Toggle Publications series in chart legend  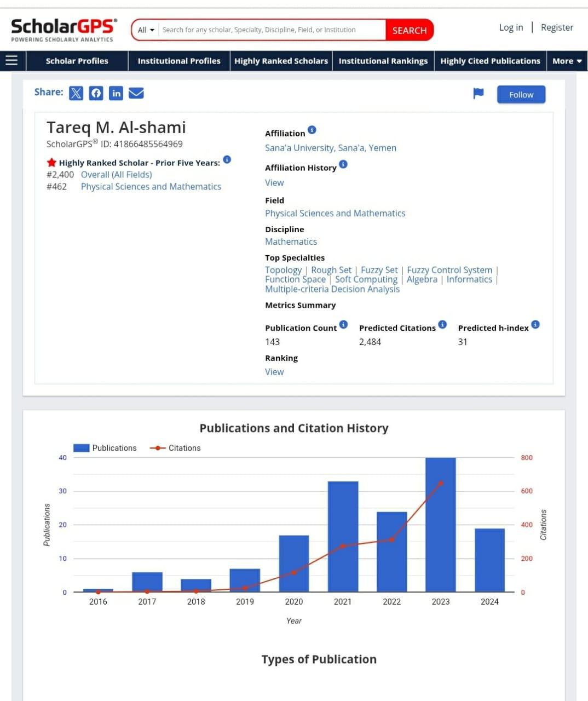tap(105, 448)
